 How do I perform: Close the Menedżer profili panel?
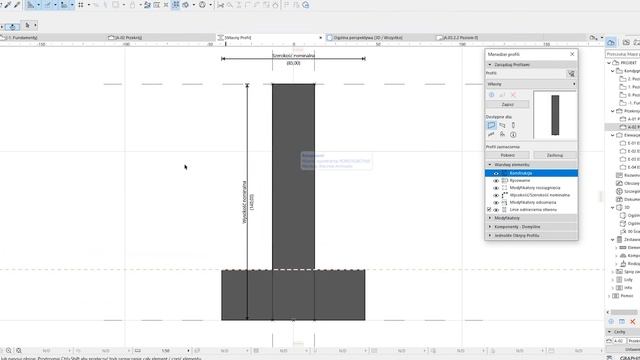pos(572,54)
